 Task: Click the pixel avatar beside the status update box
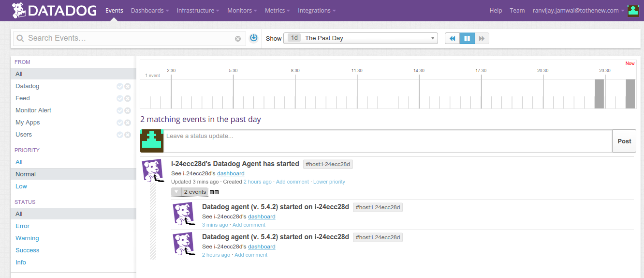tap(152, 141)
